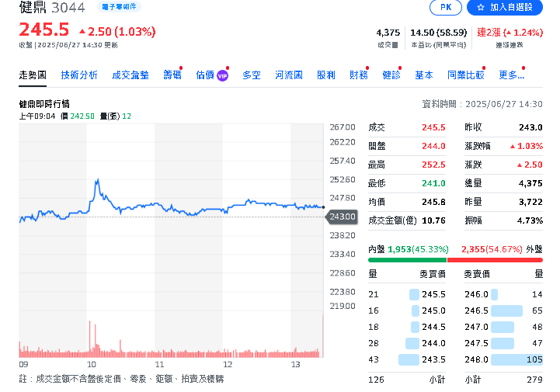
Task: Open the 基本 tab
Action: click(x=424, y=75)
